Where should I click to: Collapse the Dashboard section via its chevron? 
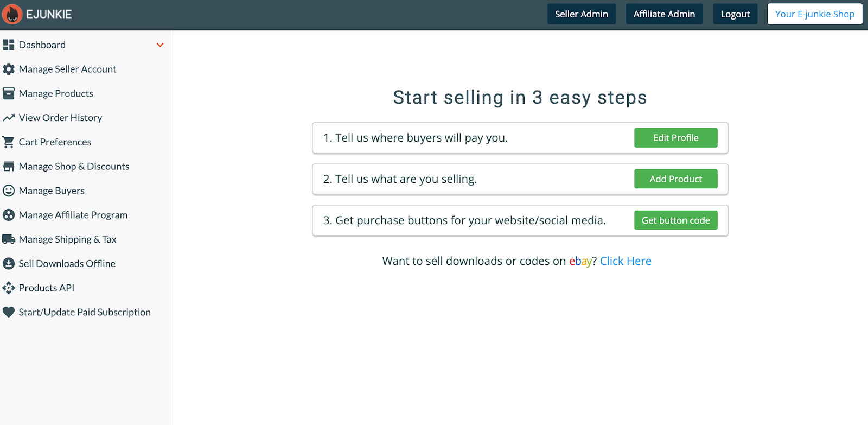[x=159, y=45]
